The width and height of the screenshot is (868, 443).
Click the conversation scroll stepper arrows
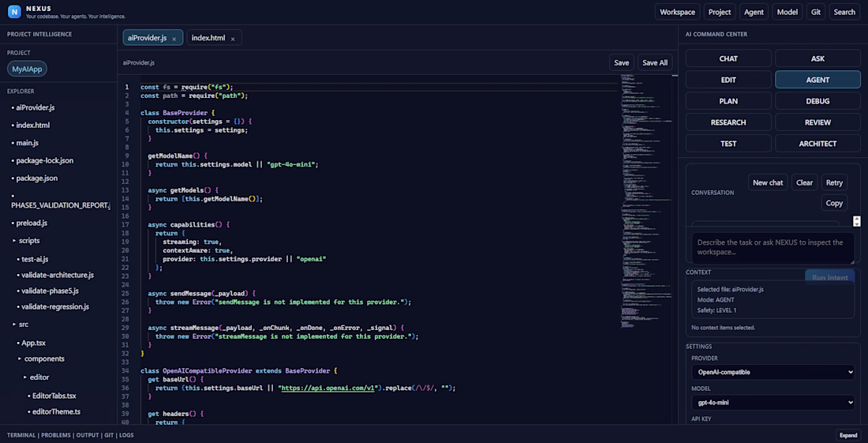coord(857,221)
